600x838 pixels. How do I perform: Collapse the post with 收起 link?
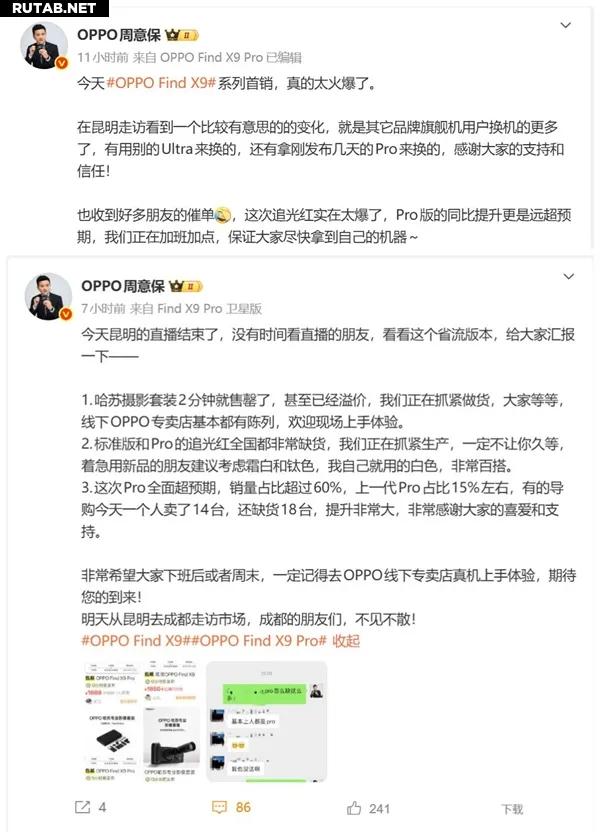(x=346, y=641)
